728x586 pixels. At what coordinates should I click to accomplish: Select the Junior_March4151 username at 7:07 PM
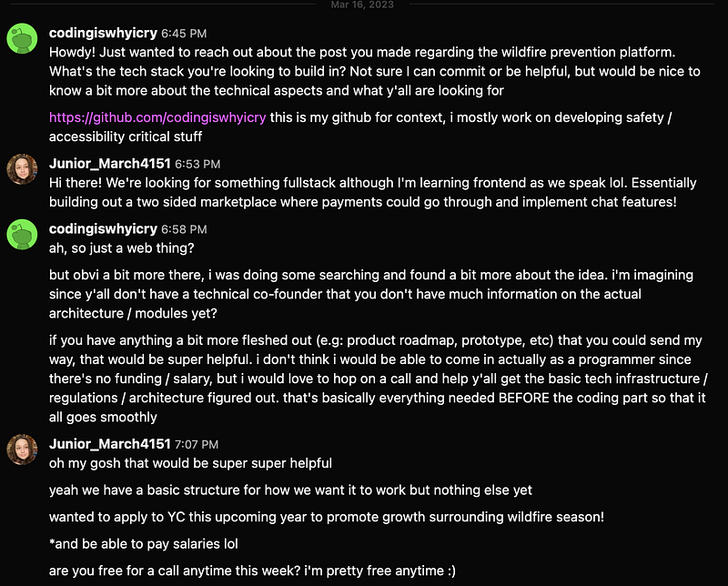pos(110,444)
